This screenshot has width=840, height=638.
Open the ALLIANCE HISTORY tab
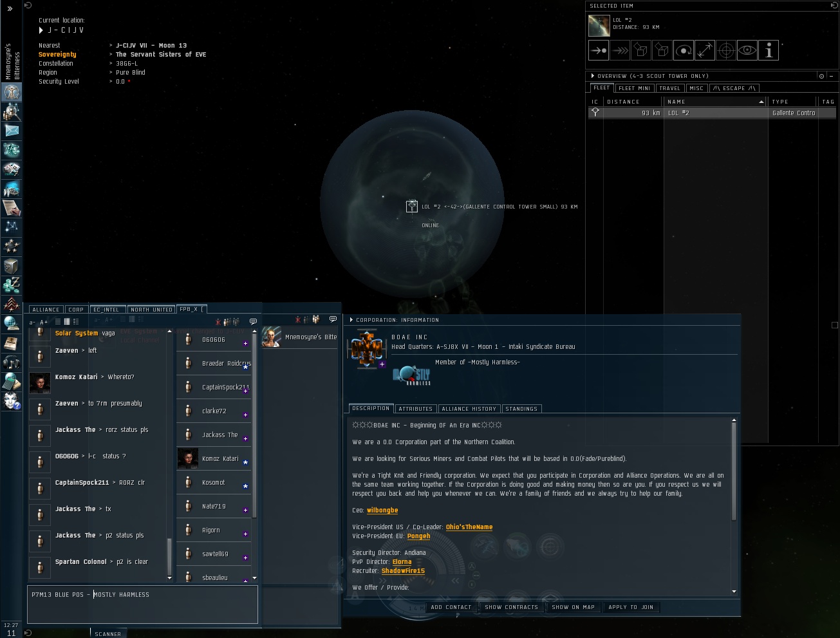coord(469,409)
